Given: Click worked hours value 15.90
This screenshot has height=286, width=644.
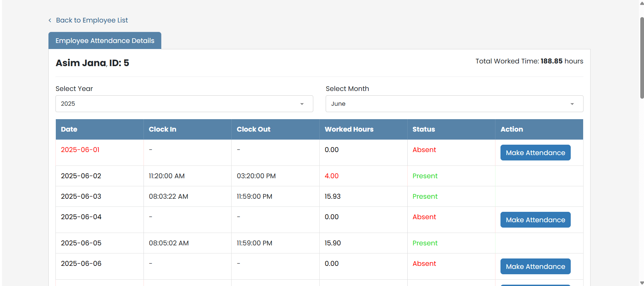Looking at the screenshot, I should pos(332,243).
